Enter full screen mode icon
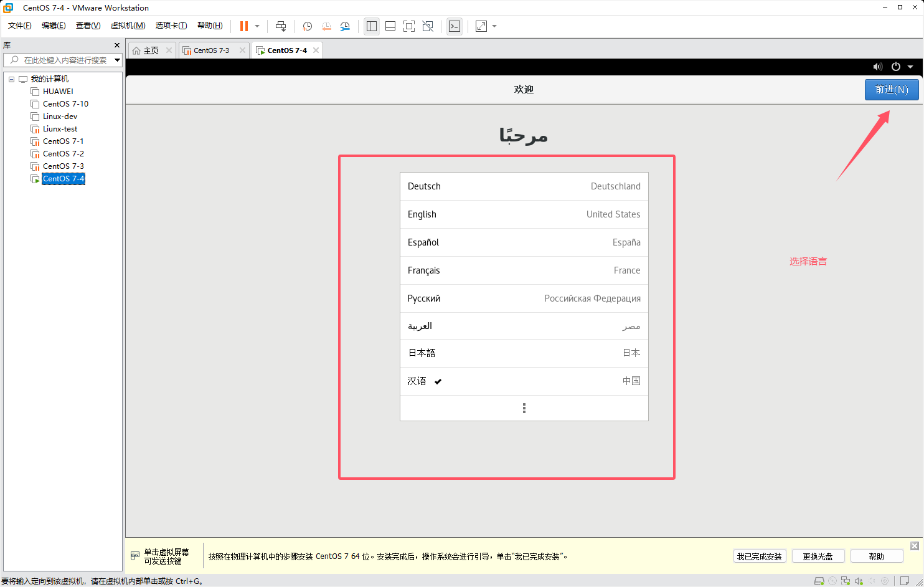The image size is (924, 587). (x=409, y=26)
